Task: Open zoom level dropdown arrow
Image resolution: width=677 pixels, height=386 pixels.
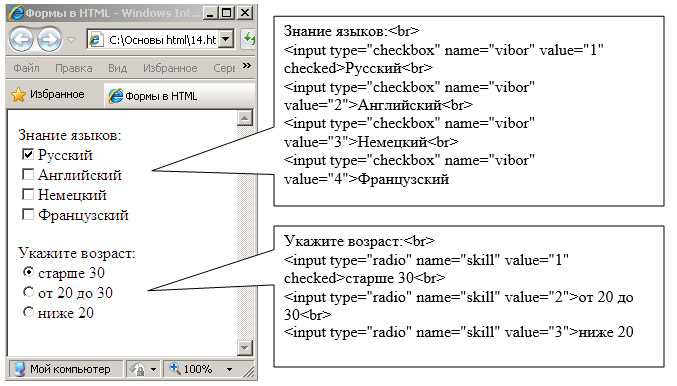Action: click(229, 370)
